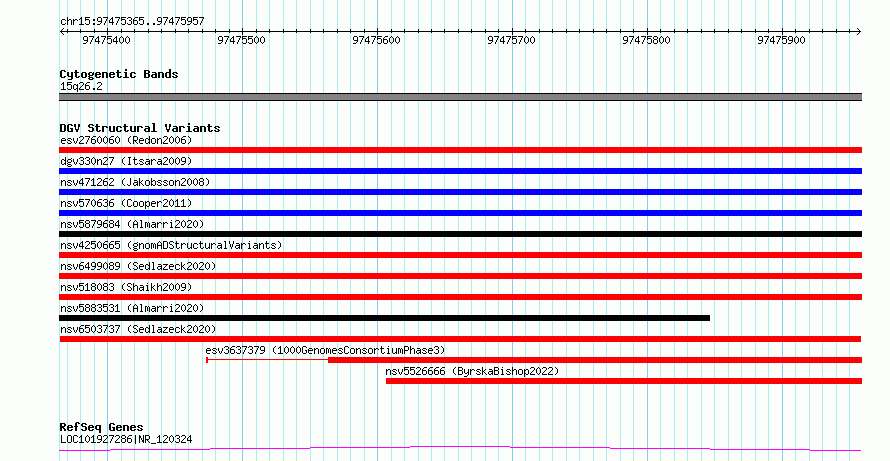Click ruler position 97475800
This screenshot has height=461, width=890.
tap(646, 40)
